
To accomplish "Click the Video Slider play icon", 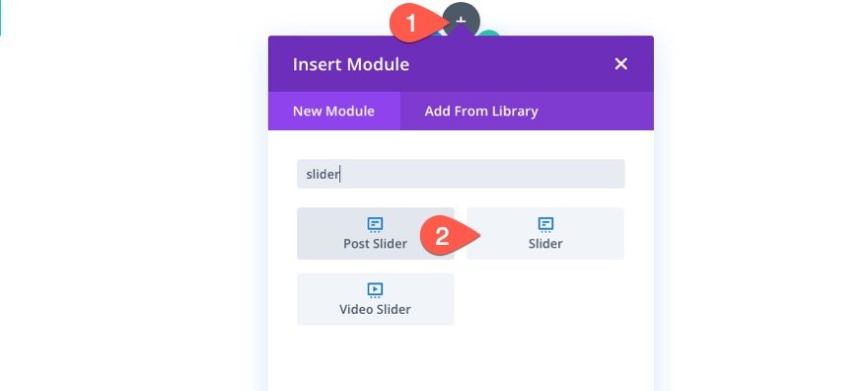I will pos(376,290).
